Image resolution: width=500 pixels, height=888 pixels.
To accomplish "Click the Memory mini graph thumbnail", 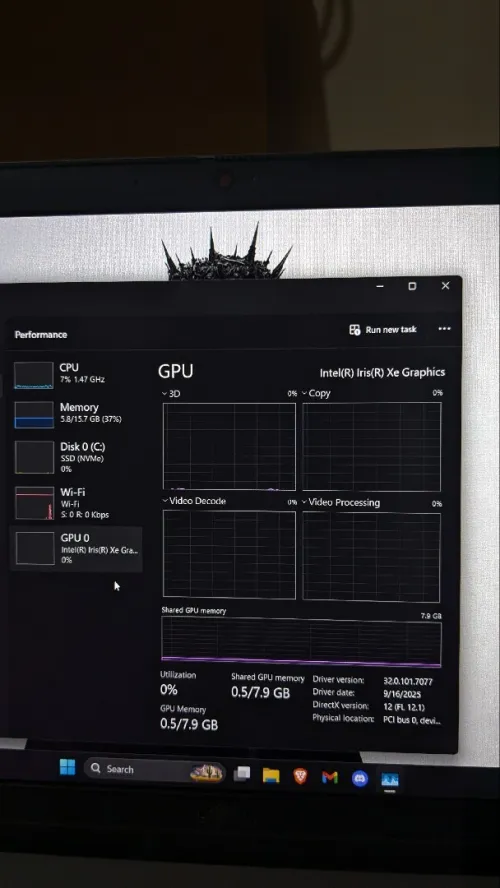I will pyautogui.click(x=34, y=415).
